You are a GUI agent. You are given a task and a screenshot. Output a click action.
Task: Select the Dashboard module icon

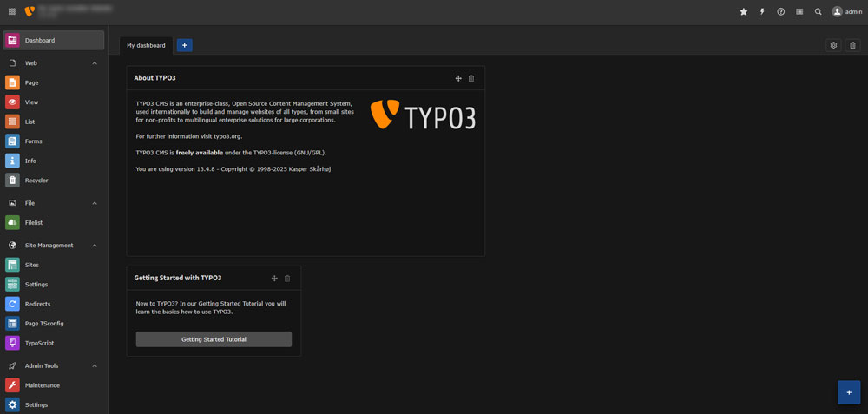(12, 41)
